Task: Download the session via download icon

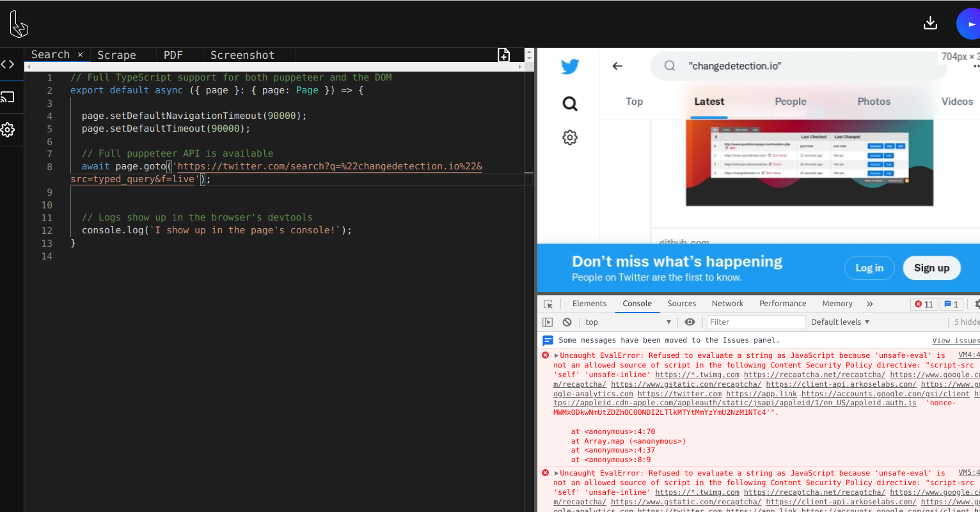Action: tap(931, 24)
